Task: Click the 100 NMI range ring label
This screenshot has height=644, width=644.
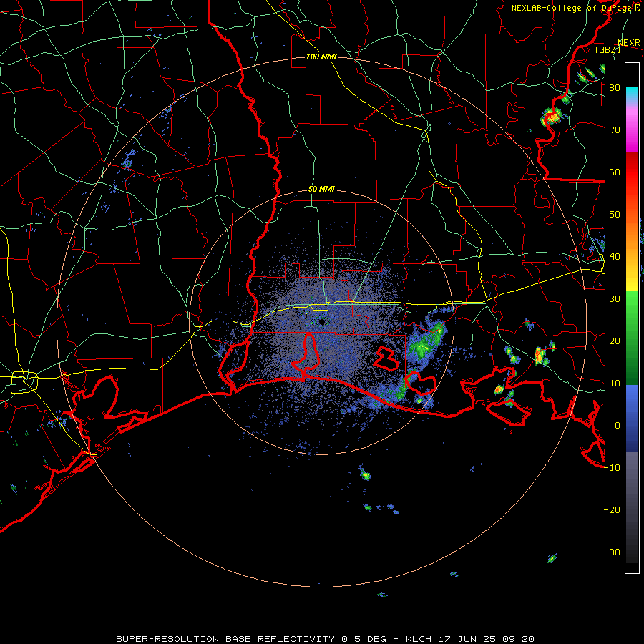Action: 321,57
